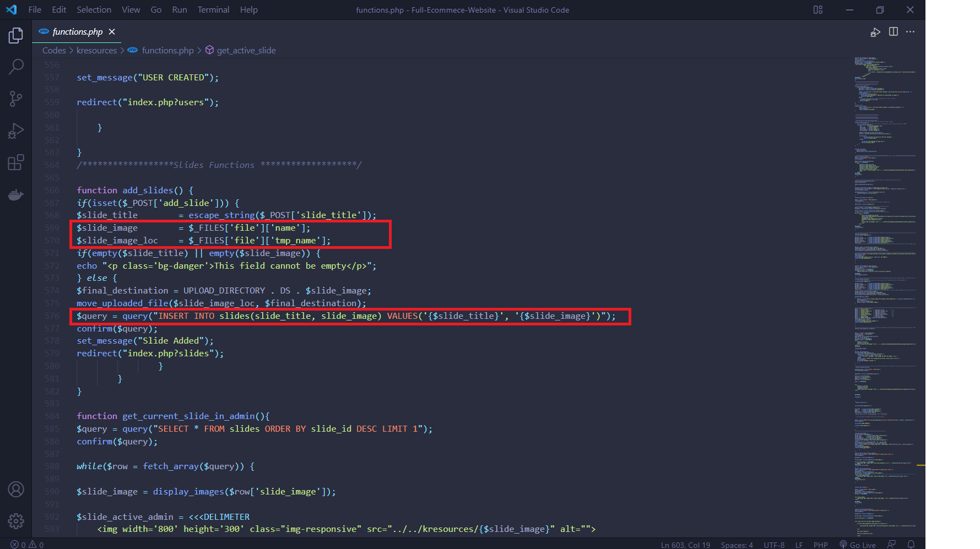The image size is (980, 549).
Task: Click the set_message("Slide Added") line
Action: (x=145, y=341)
